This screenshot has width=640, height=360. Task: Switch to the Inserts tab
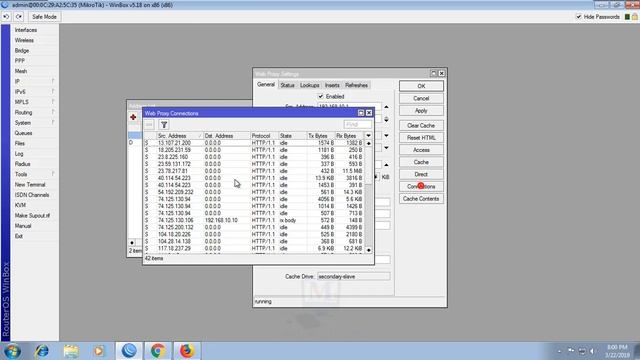[332, 85]
